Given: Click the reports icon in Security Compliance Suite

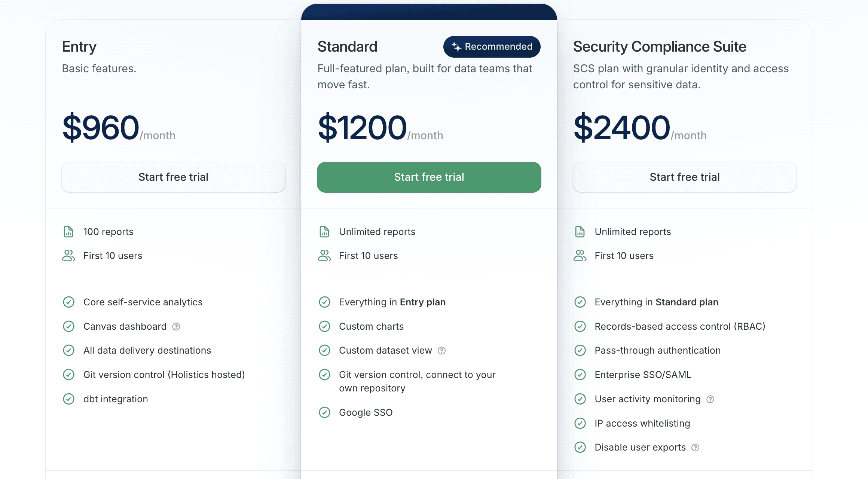Looking at the screenshot, I should click(x=580, y=232).
